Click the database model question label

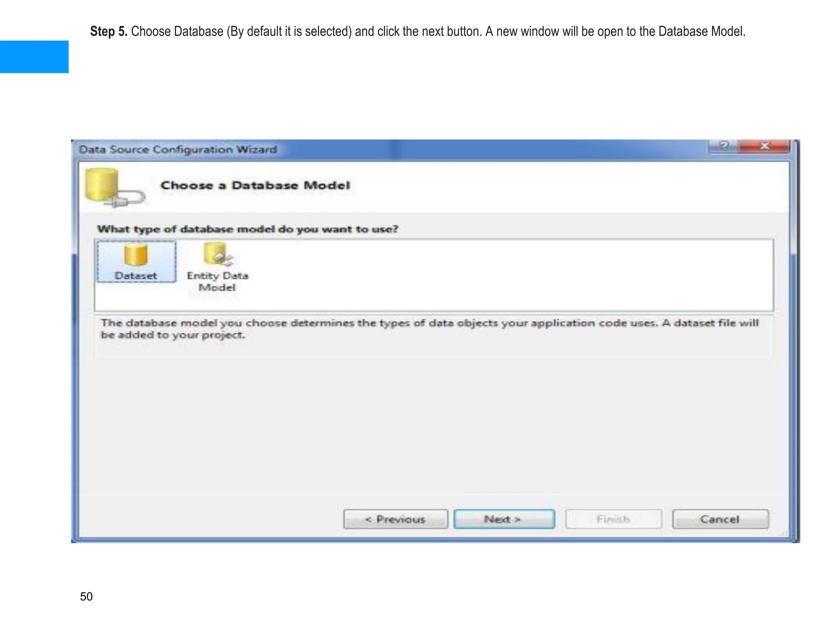pyautogui.click(x=247, y=229)
